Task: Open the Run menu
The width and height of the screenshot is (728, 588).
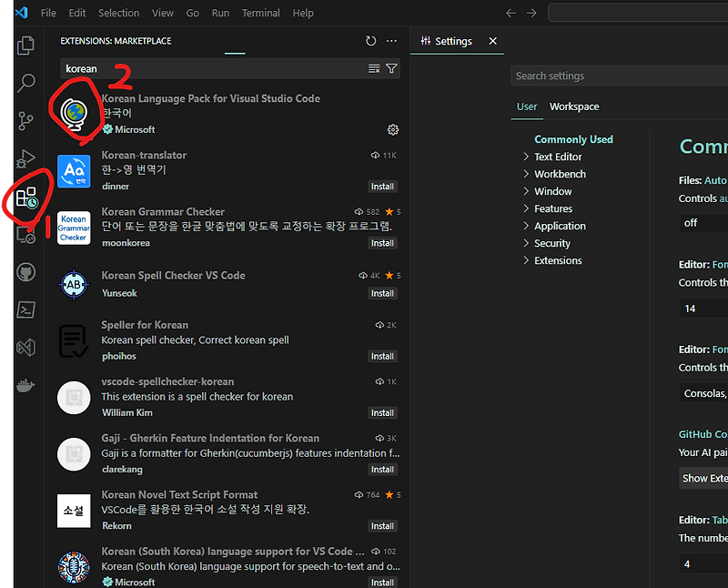Action: point(220,13)
